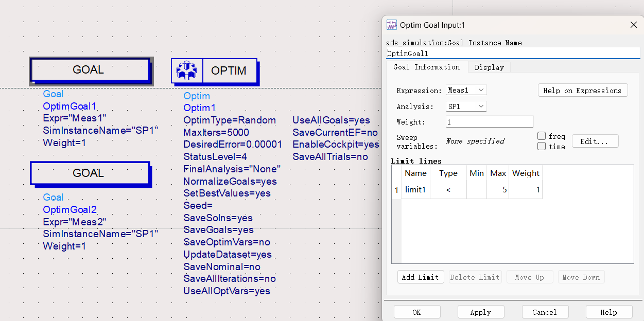The height and width of the screenshot is (321, 644).
Task: Click the SaveSolns=yes parameter
Action: (218, 218)
